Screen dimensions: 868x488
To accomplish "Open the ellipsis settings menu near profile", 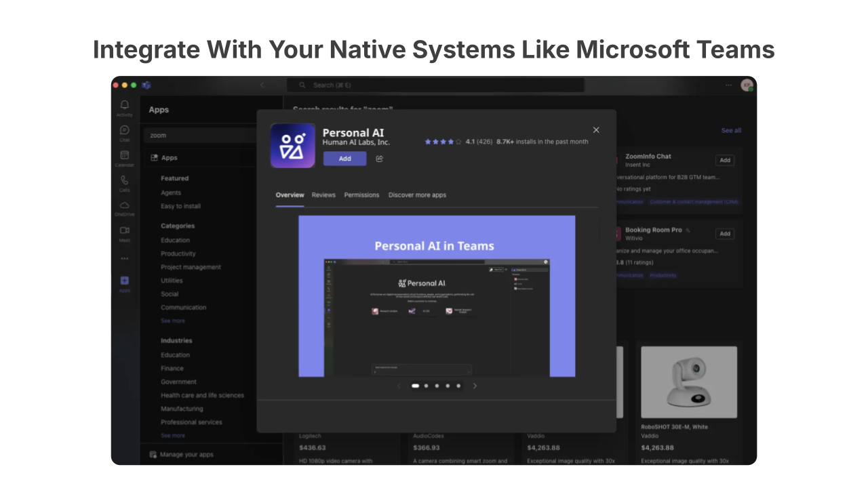I will click(x=729, y=85).
